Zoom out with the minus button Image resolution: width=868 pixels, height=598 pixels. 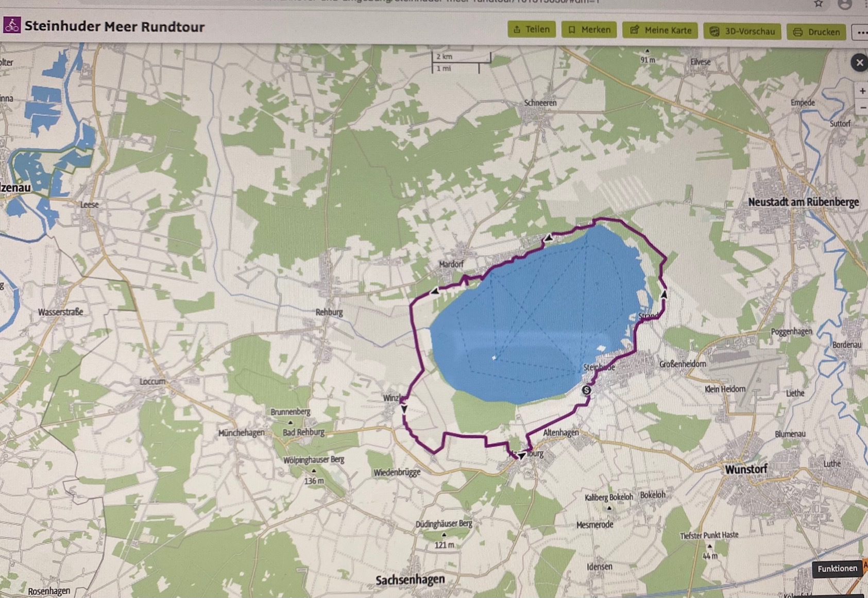(862, 108)
